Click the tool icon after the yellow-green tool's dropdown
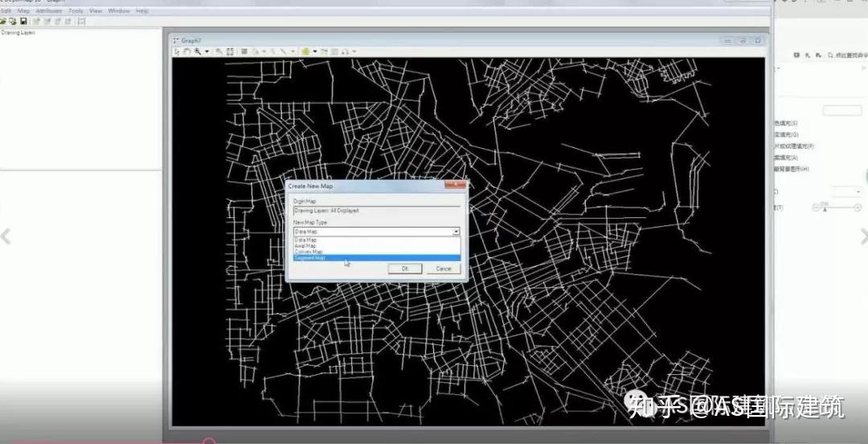868x444 pixels. [325, 51]
